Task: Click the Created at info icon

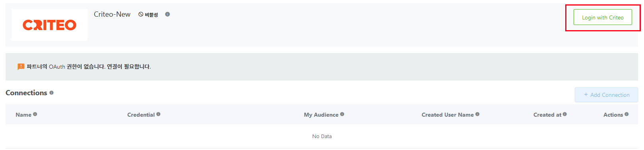Action: coord(565,114)
